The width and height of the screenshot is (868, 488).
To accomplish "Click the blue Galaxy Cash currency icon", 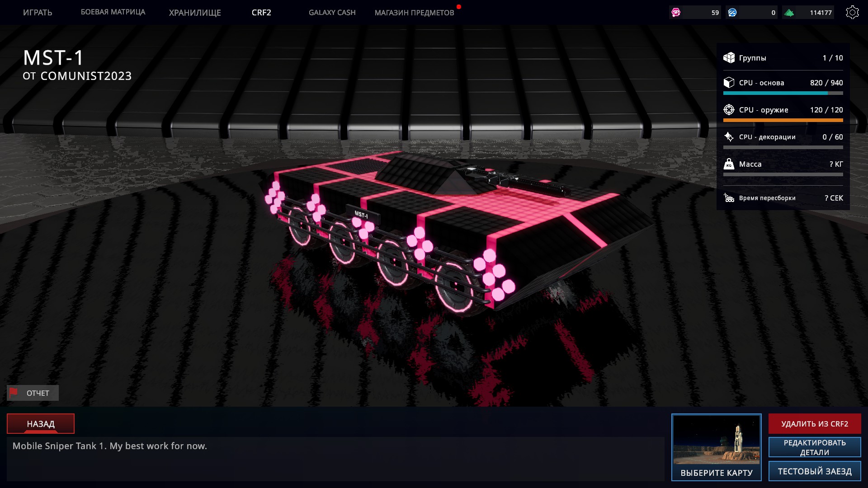I will [732, 13].
